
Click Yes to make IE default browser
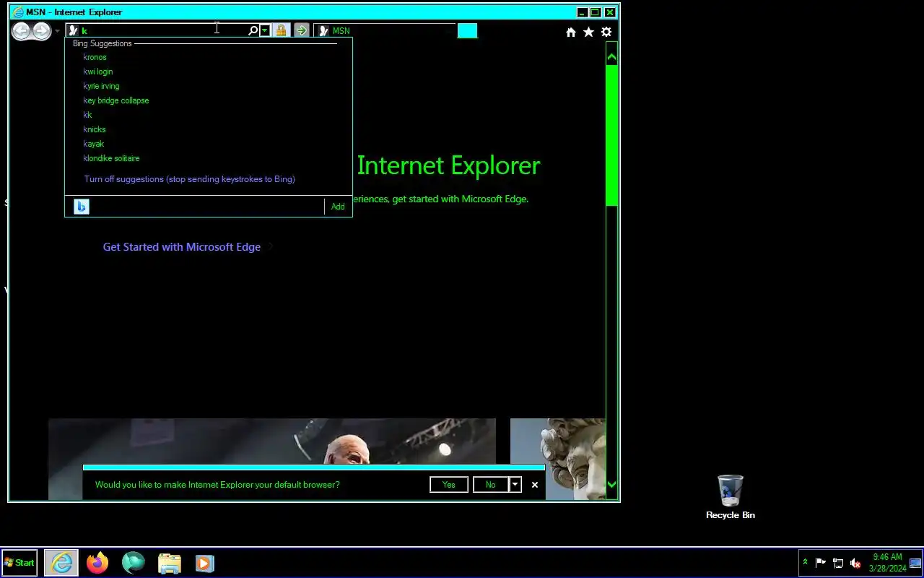tap(449, 485)
